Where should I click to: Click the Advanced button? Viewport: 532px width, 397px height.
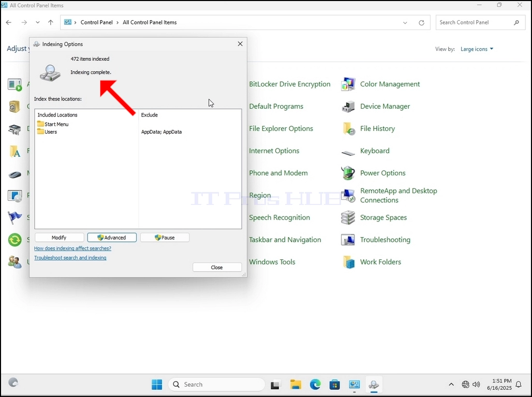pyautogui.click(x=112, y=238)
